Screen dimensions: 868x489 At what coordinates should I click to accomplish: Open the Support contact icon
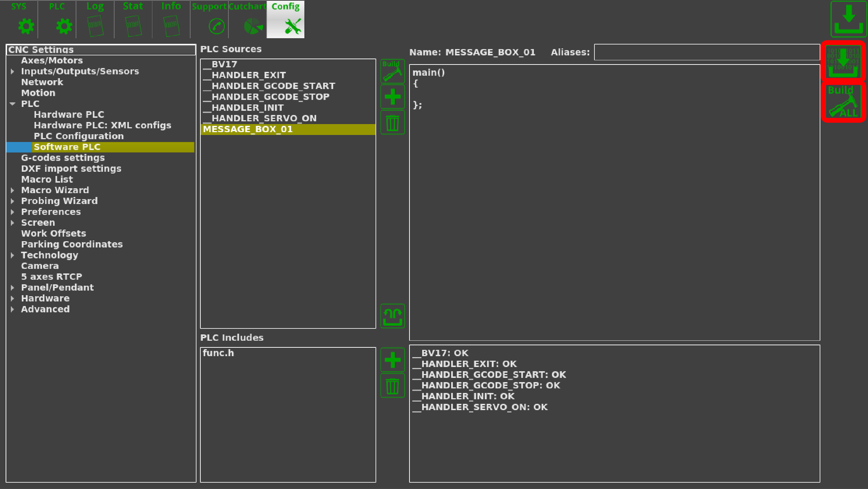tap(216, 25)
